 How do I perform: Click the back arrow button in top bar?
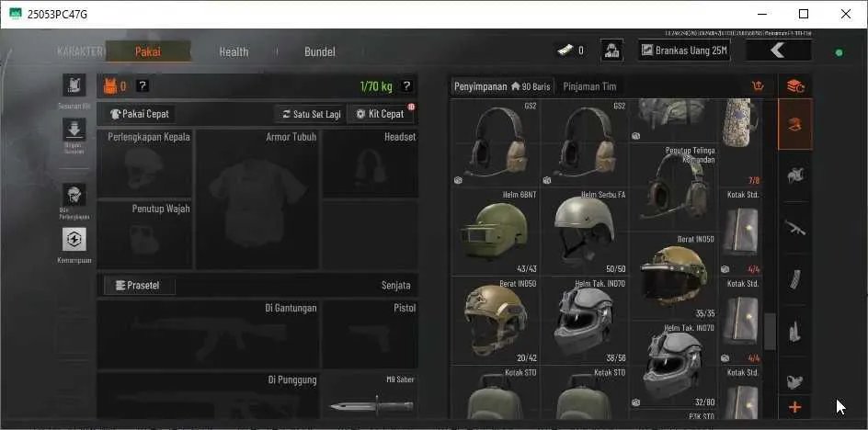tap(778, 51)
